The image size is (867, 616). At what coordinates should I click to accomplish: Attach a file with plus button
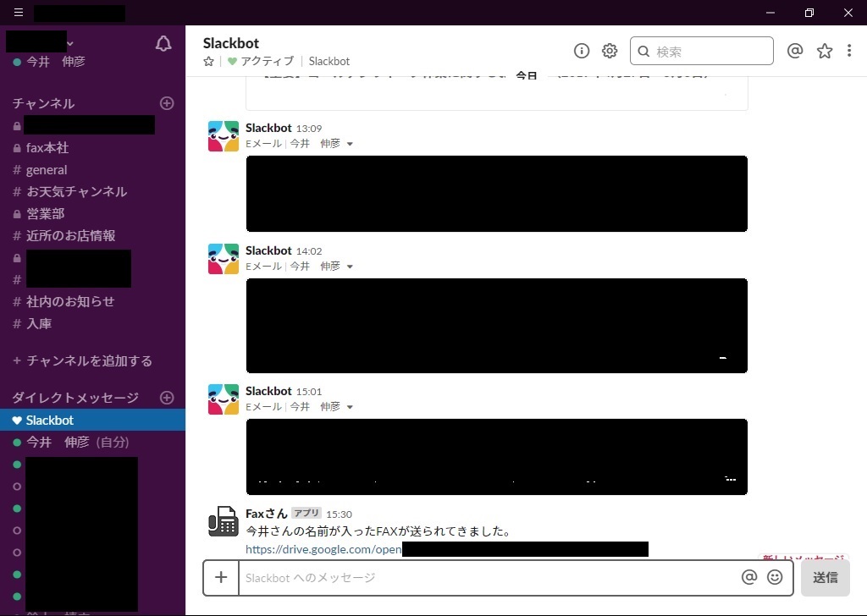(221, 577)
